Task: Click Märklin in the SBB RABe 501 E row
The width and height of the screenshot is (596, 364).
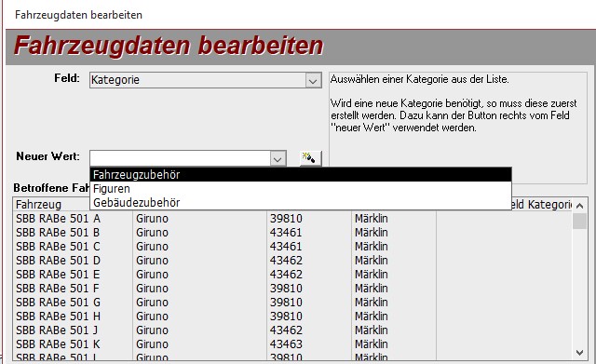Action: click(372, 275)
